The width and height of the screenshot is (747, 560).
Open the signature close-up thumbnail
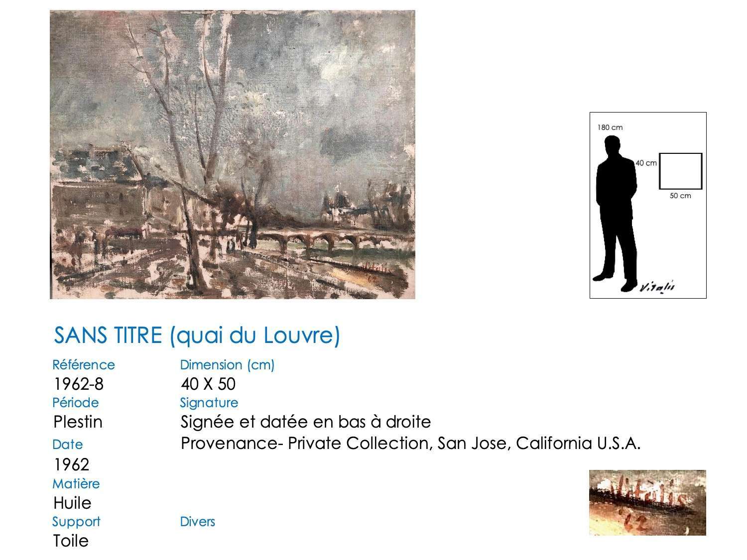(647, 502)
